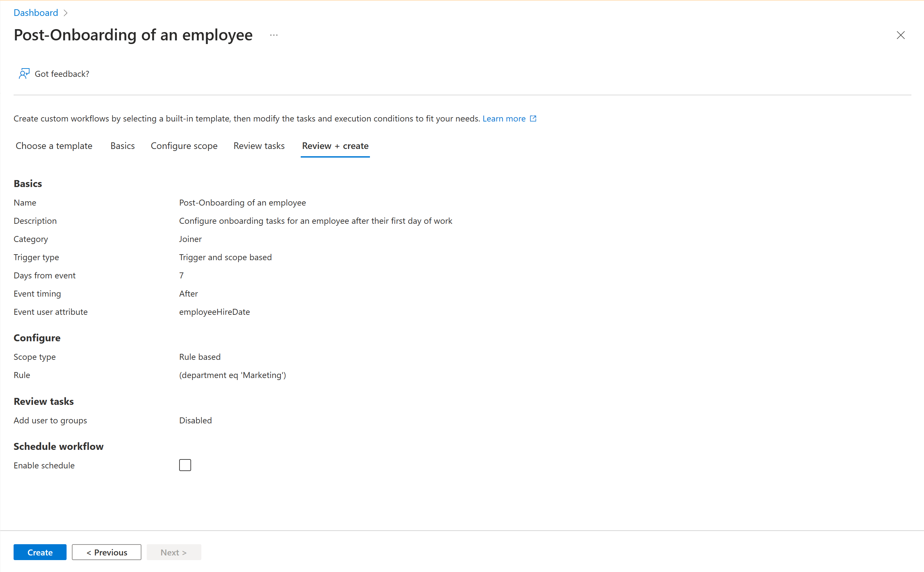Click the Create button
This screenshot has height=572, width=924.
(40, 552)
